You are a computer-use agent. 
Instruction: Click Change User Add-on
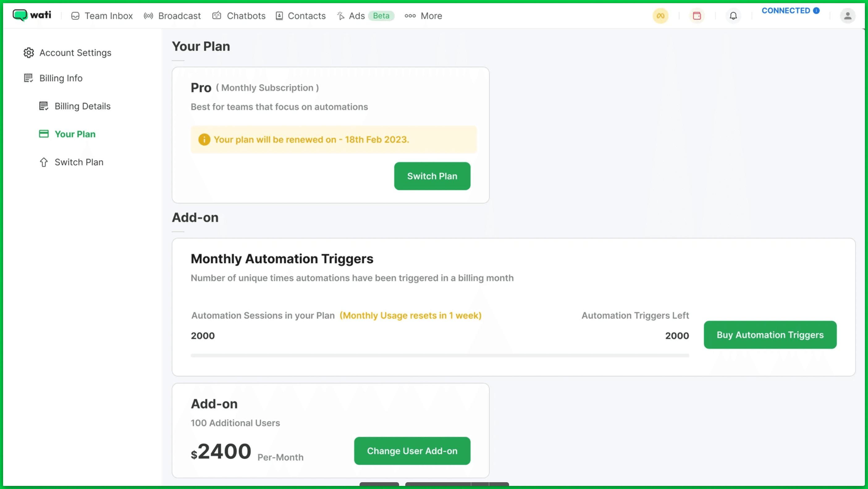(412, 451)
